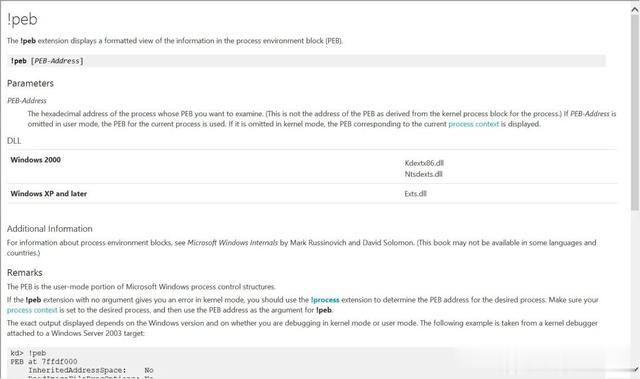Image resolution: width=640 pixels, height=379 pixels.
Task: Open process context link in Remarks section
Action: [x=32, y=310]
